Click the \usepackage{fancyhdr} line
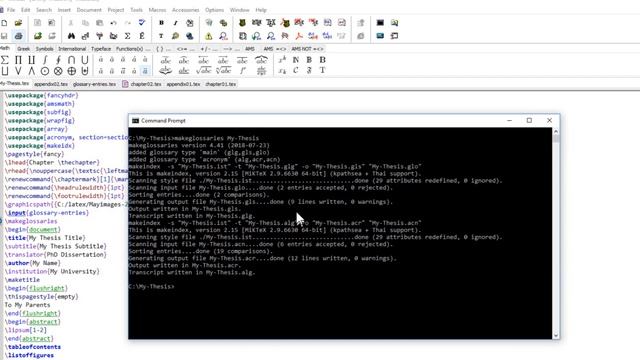Screen dimensions: 640x360 41,95
